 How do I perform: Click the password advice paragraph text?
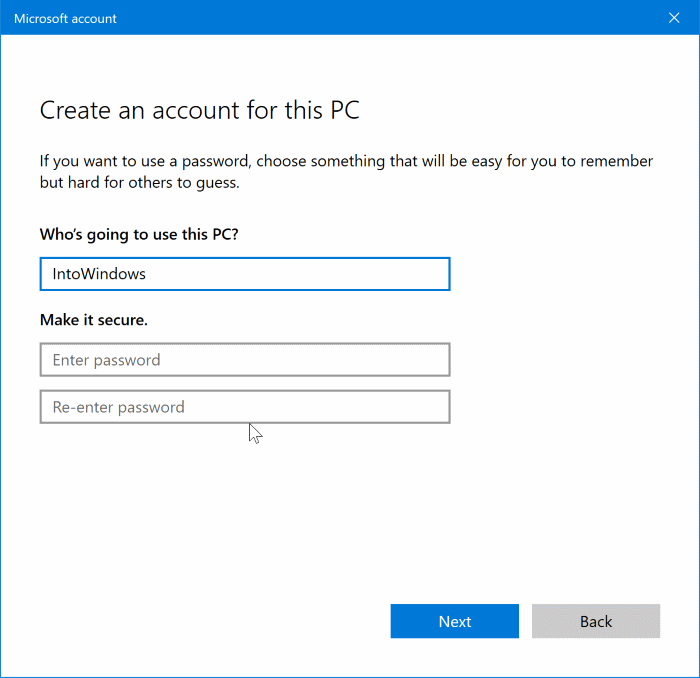tap(346, 172)
